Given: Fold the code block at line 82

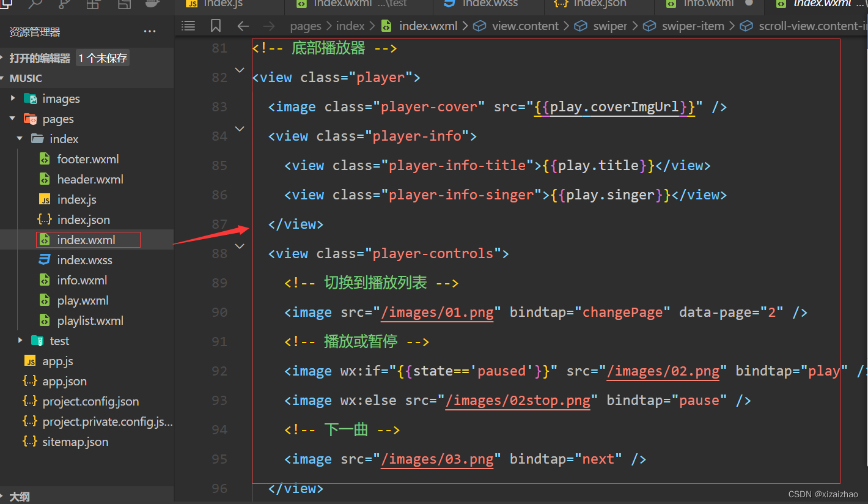Looking at the screenshot, I should point(240,70).
